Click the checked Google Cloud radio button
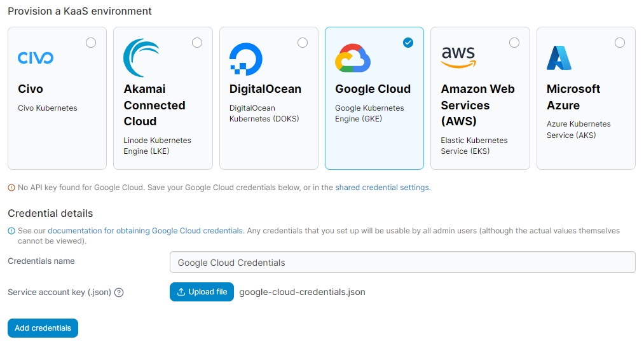Image resolution: width=644 pixels, height=344 pixels. point(408,43)
